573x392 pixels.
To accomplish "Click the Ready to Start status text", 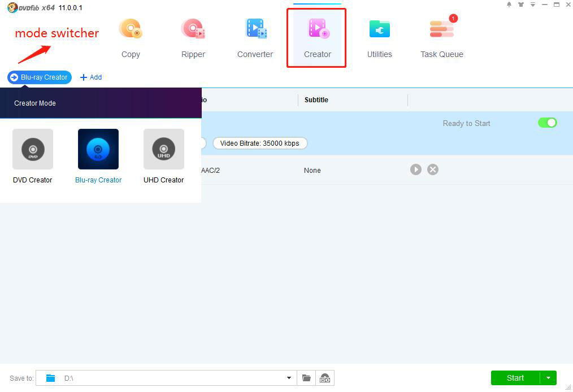I will coord(466,124).
